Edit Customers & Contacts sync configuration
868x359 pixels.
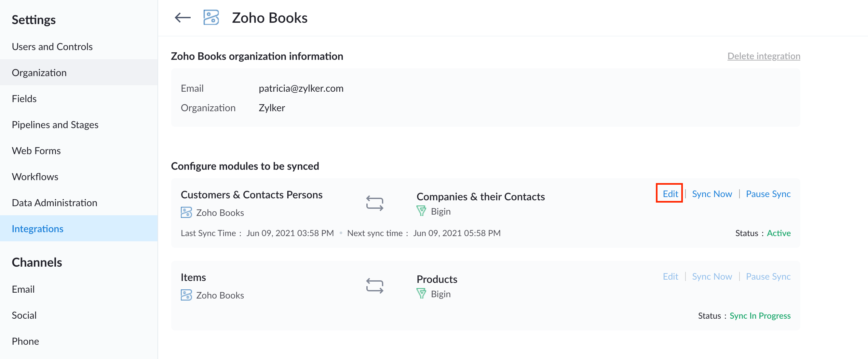pyautogui.click(x=670, y=193)
